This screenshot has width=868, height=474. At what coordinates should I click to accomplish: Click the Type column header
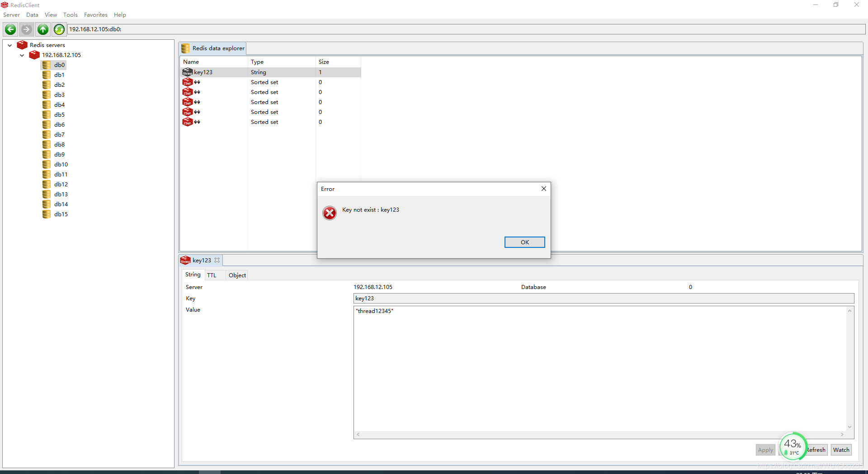tap(282, 62)
